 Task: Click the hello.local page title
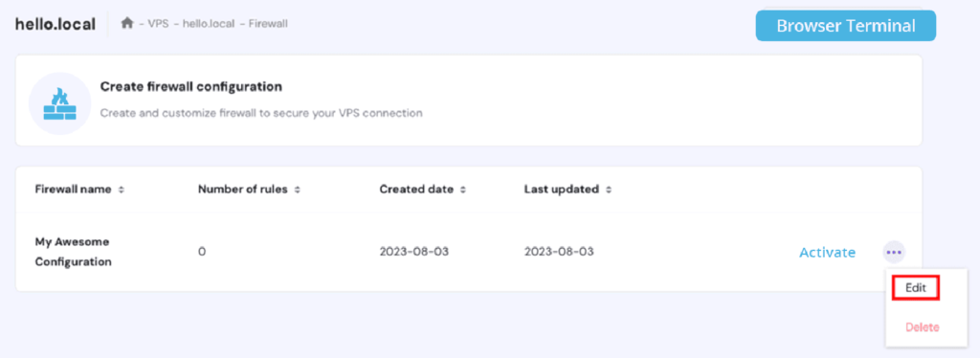point(56,24)
